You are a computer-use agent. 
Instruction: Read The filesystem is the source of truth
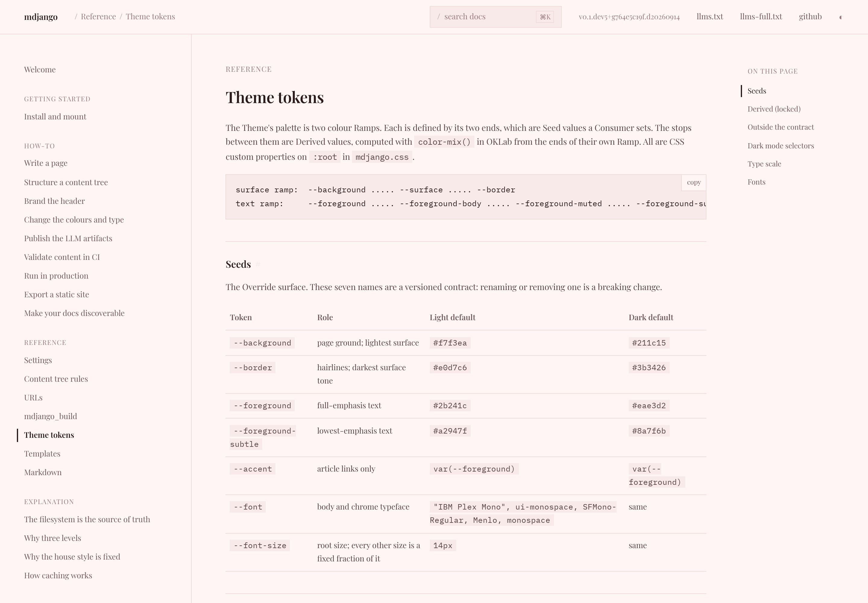tap(87, 519)
